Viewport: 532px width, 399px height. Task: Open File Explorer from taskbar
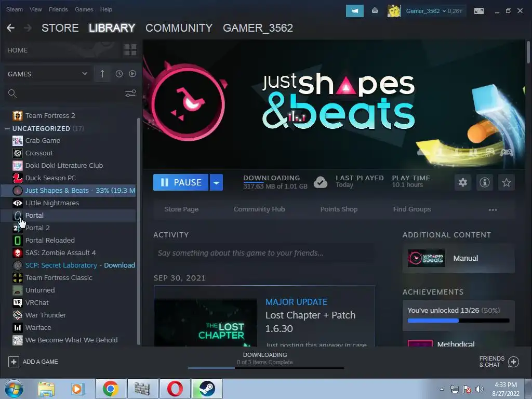(x=46, y=389)
